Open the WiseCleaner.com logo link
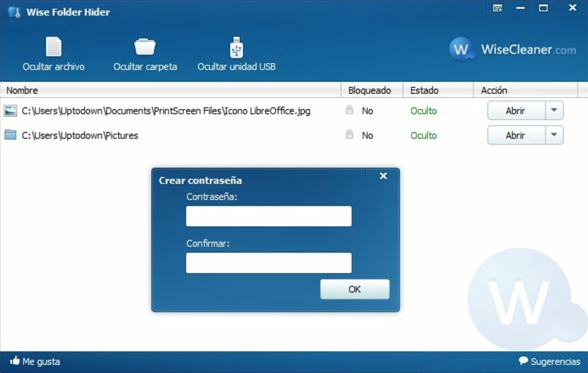Screen dimensions: 588x373 click(x=512, y=49)
